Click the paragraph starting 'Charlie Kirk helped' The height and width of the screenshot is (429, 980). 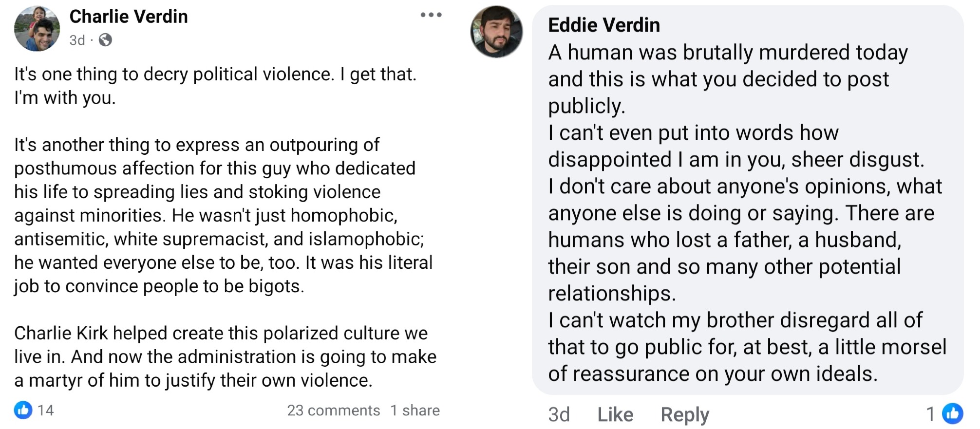pyautogui.click(x=224, y=356)
